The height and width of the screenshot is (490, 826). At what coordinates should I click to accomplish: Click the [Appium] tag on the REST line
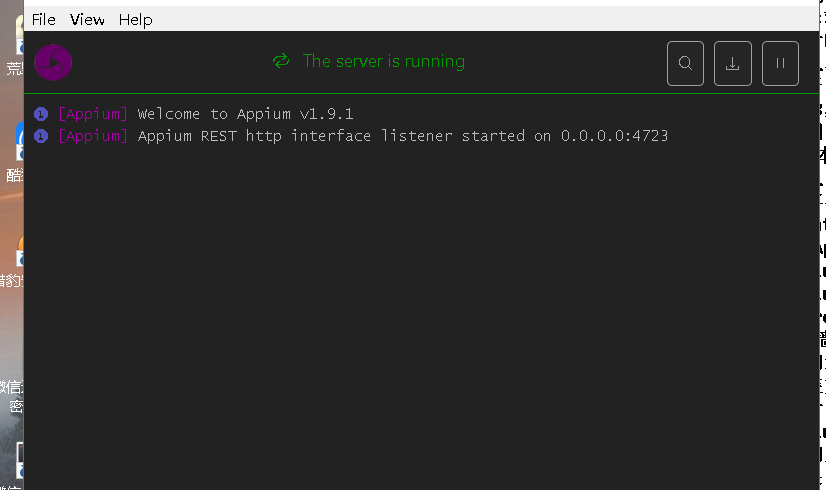[93, 136]
